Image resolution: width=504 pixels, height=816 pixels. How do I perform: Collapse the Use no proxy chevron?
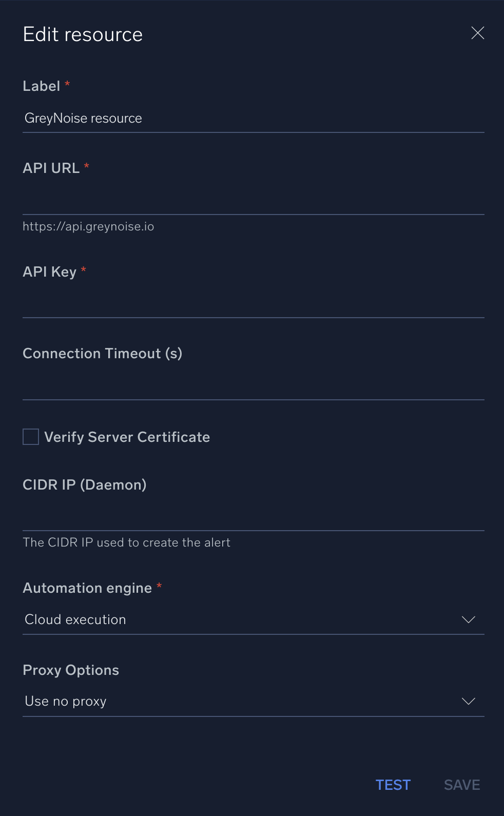(x=468, y=701)
